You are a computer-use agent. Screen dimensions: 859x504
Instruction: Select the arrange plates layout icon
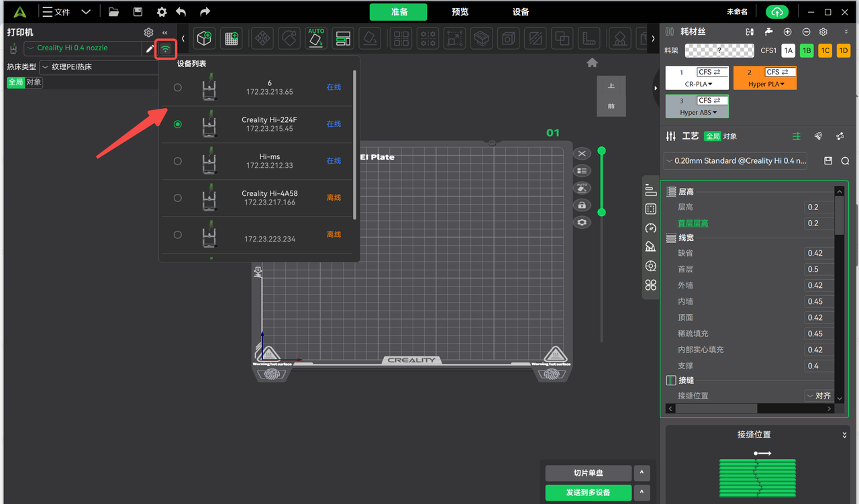[x=343, y=39]
